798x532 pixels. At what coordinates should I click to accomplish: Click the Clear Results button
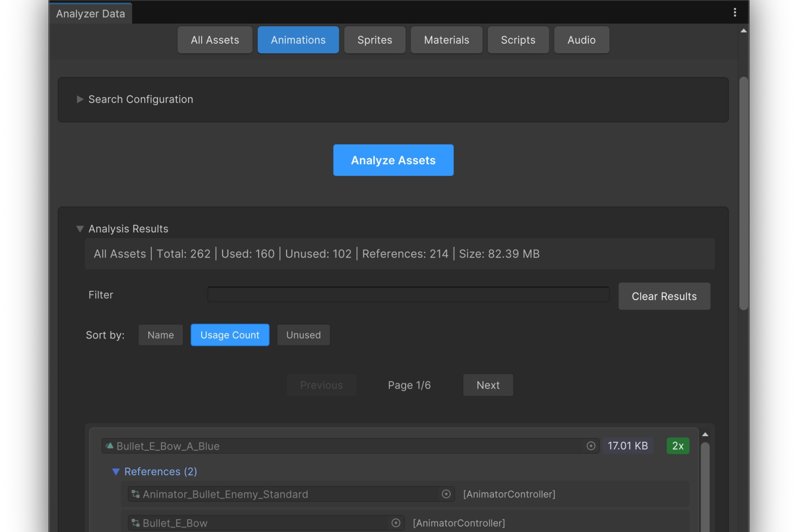664,296
